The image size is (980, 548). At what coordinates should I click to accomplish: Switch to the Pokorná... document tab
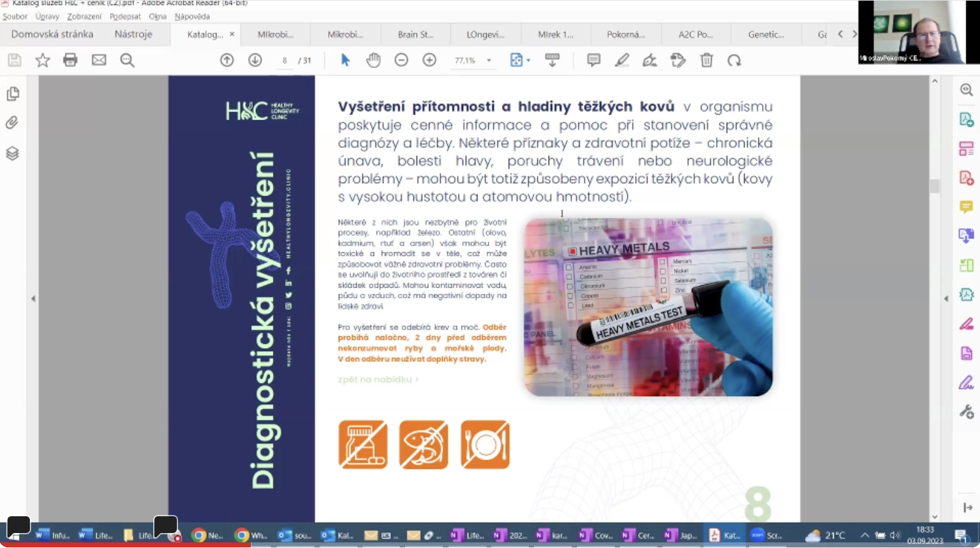(626, 34)
